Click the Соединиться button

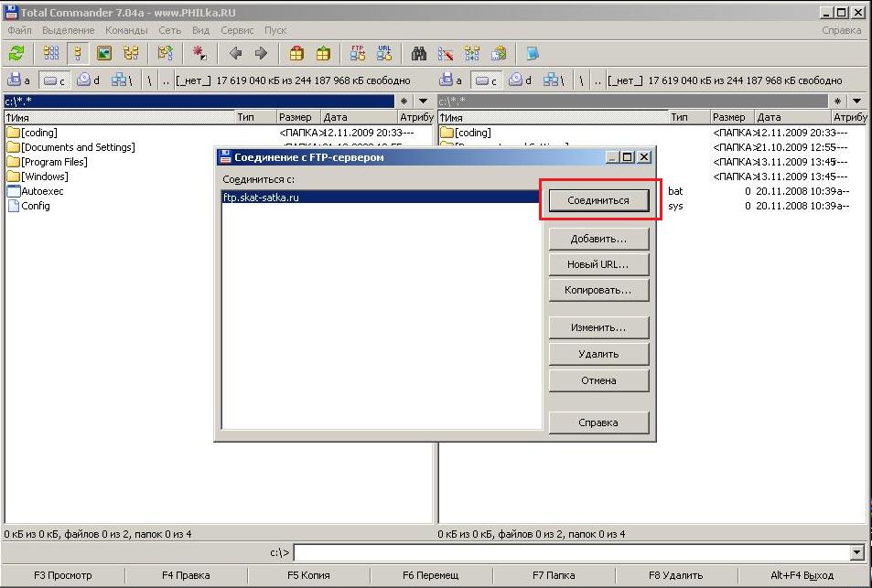598,200
